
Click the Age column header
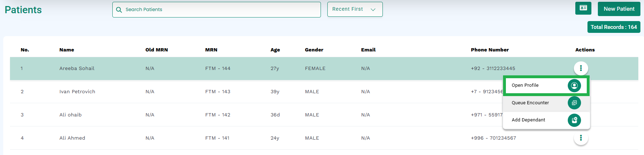tap(275, 50)
